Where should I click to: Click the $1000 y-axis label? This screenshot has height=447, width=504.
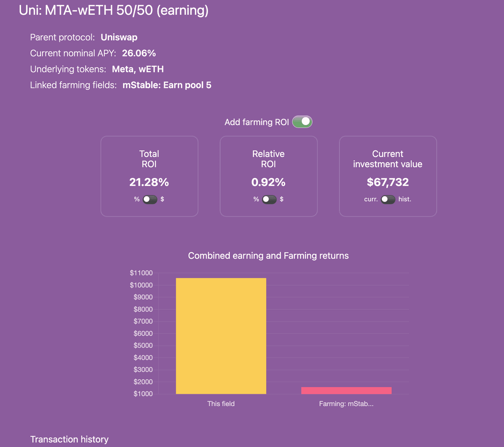(x=143, y=394)
